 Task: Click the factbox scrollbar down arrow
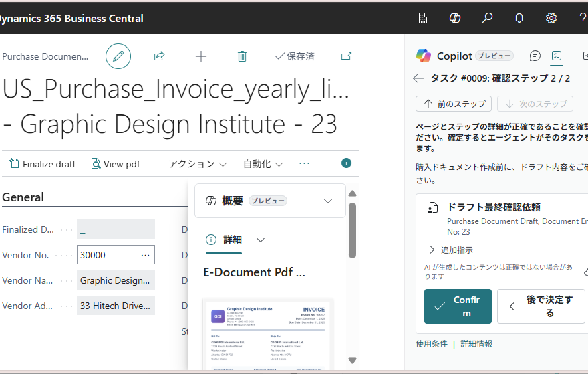coord(352,361)
